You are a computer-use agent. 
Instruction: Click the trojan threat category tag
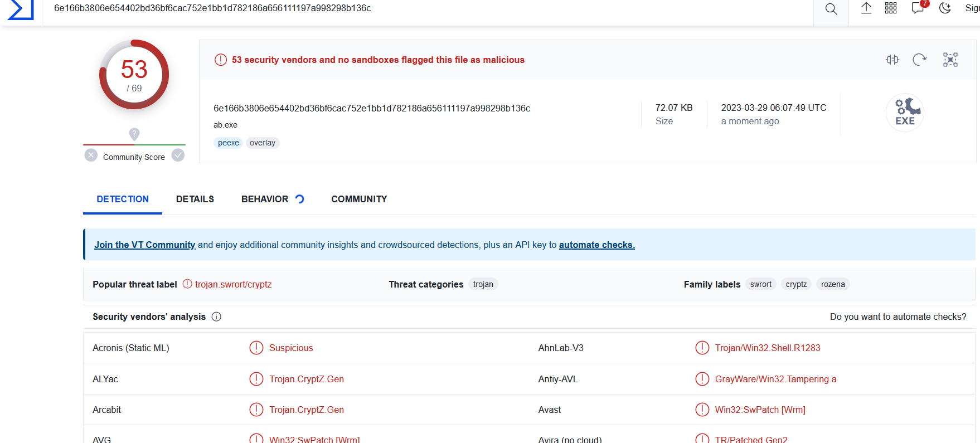point(483,284)
